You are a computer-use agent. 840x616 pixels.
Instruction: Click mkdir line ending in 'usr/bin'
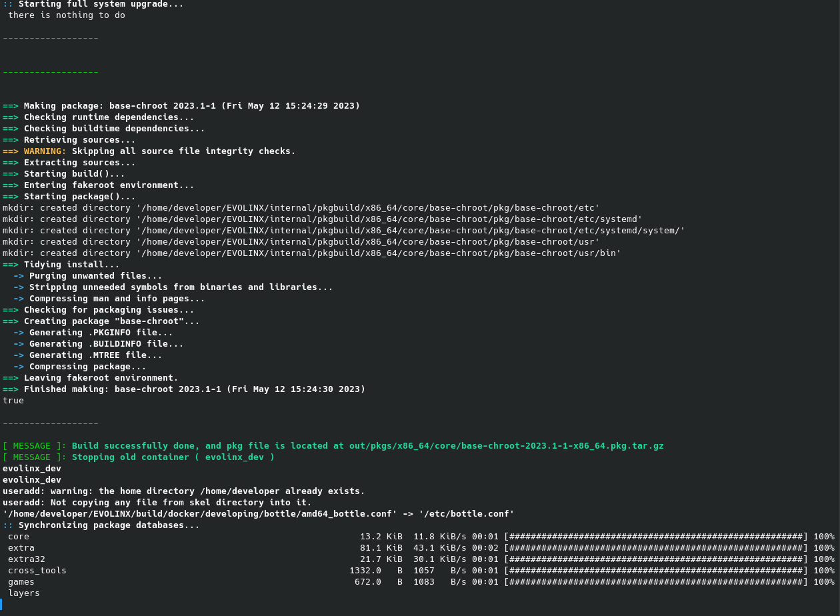[312, 253]
